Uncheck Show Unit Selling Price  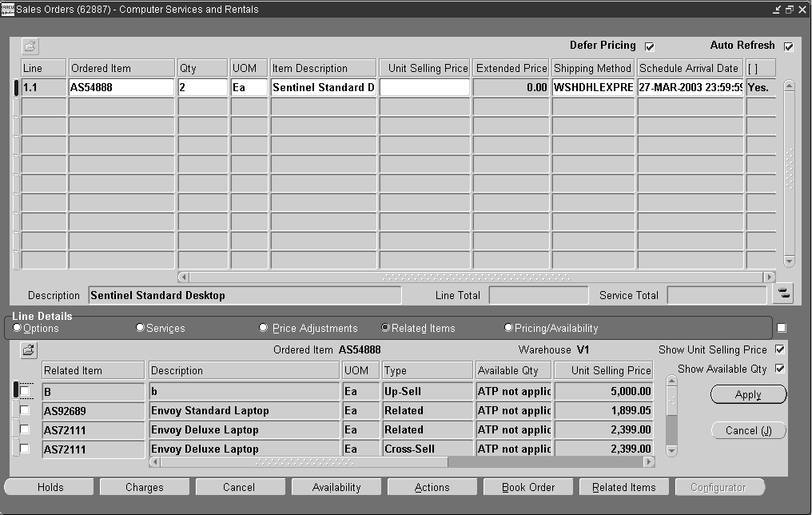point(780,349)
